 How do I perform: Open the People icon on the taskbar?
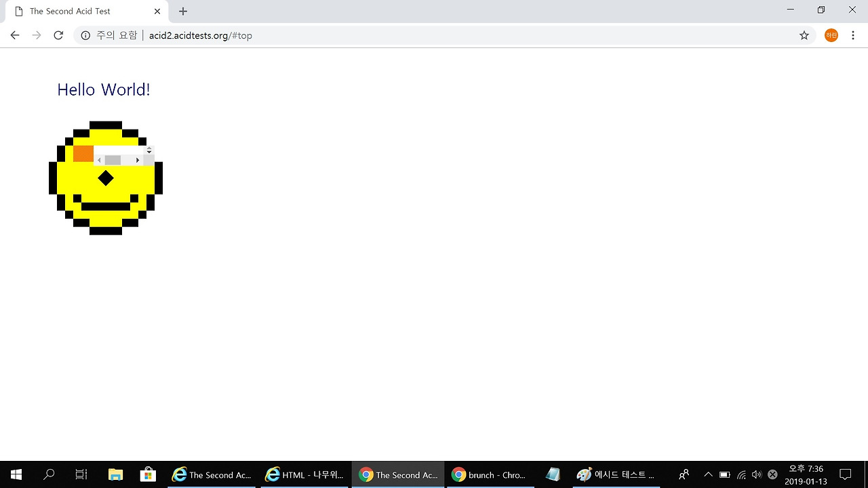click(x=684, y=474)
